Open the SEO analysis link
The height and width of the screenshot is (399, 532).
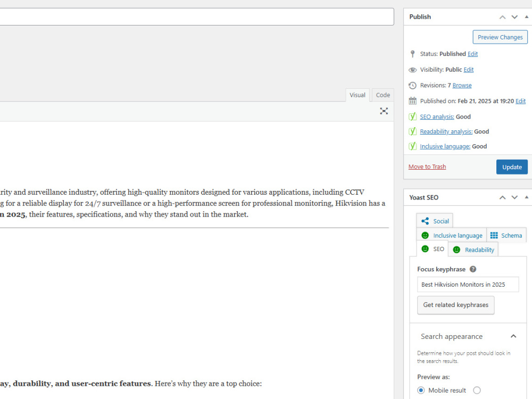[x=437, y=117]
